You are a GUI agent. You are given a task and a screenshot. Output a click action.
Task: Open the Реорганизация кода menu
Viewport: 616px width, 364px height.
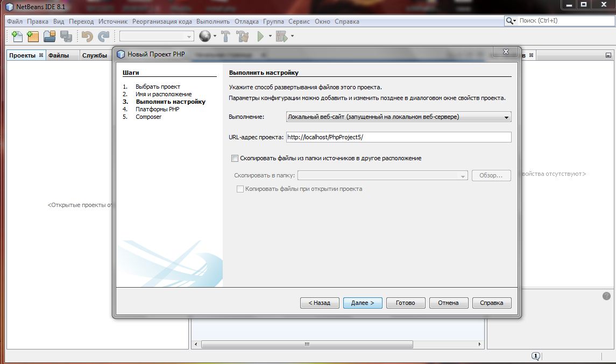(x=162, y=22)
